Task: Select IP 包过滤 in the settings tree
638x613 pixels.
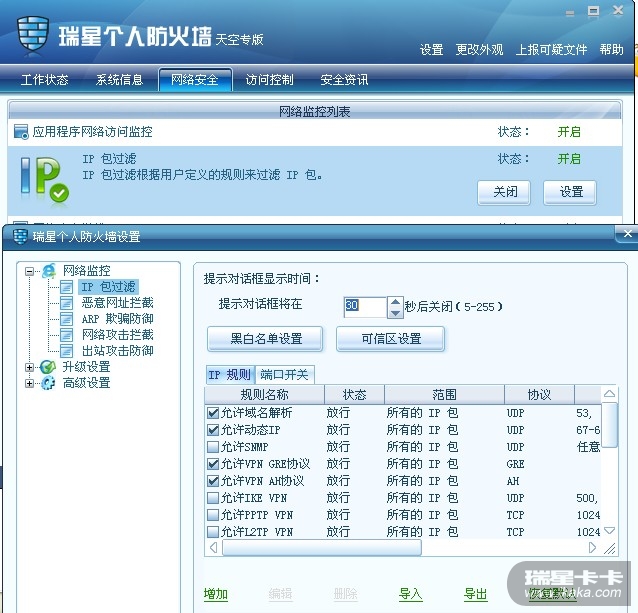Action: [108, 287]
